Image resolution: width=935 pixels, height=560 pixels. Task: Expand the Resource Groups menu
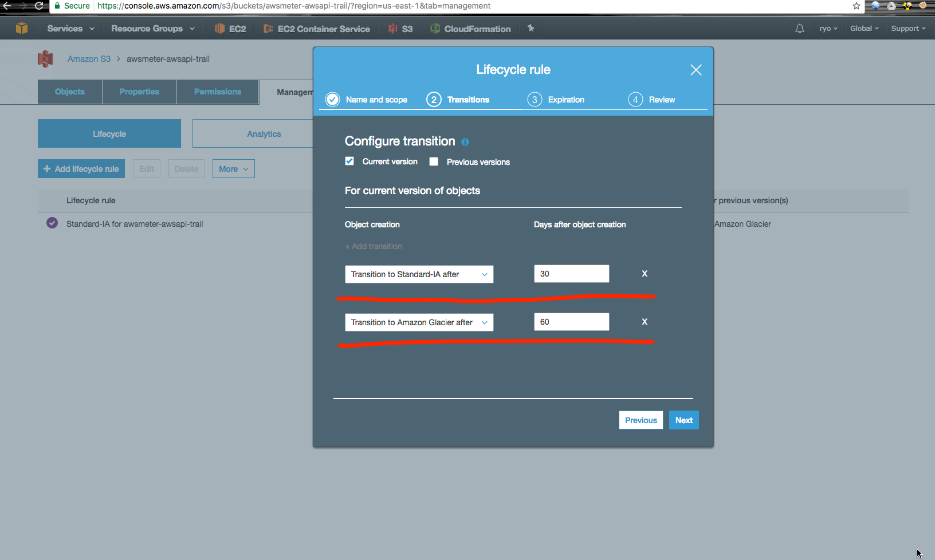pos(152,29)
